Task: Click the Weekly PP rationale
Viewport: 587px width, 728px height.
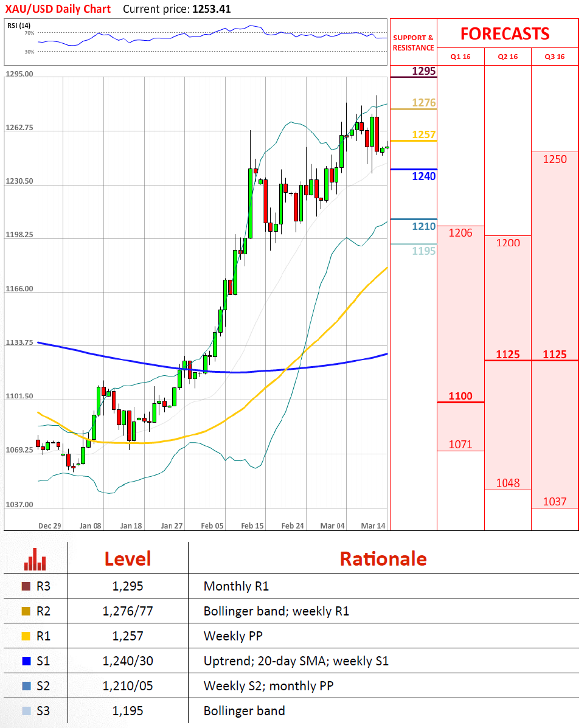Action: tap(233, 637)
